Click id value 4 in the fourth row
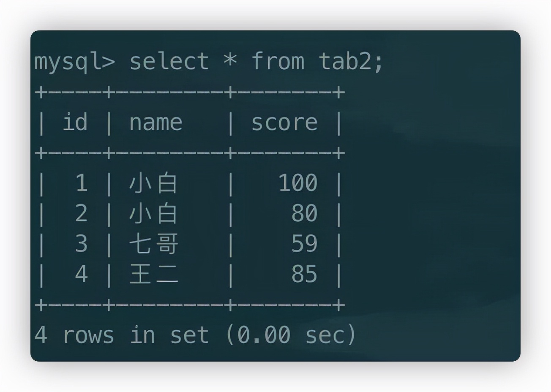The height and width of the screenshot is (392, 551). pos(81,274)
